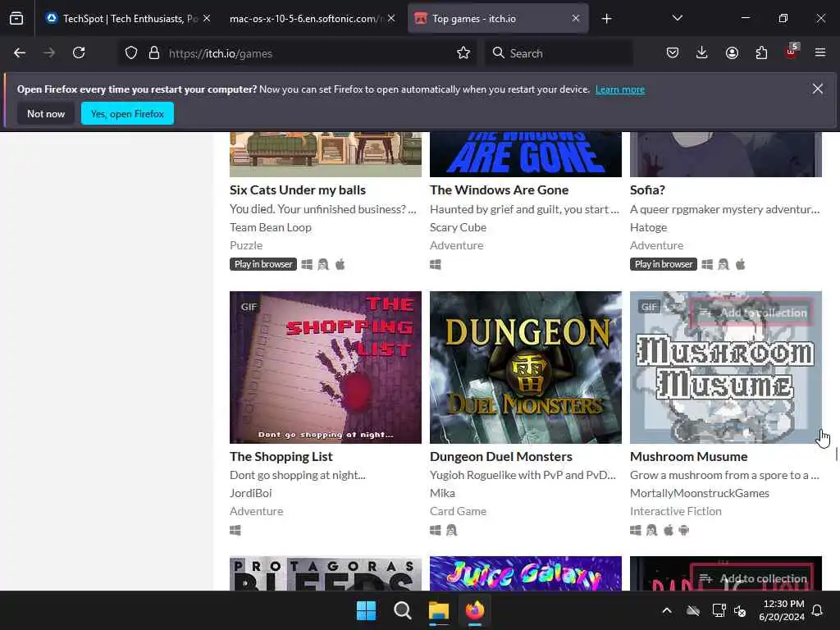The width and height of the screenshot is (840, 630).
Task: Open Mushroom Musume title link
Action: [x=689, y=456]
